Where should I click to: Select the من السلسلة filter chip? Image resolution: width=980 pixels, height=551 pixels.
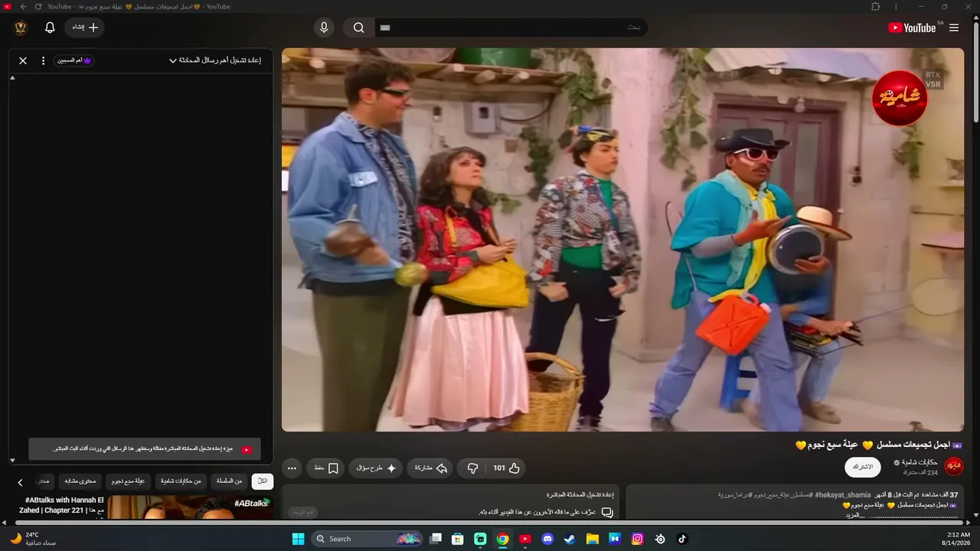tap(230, 481)
